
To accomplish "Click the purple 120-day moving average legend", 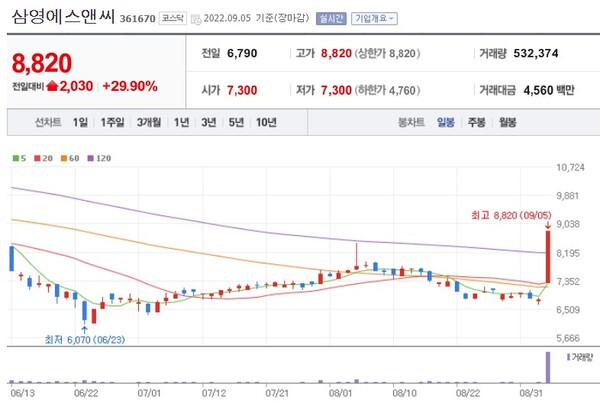I will (99, 158).
